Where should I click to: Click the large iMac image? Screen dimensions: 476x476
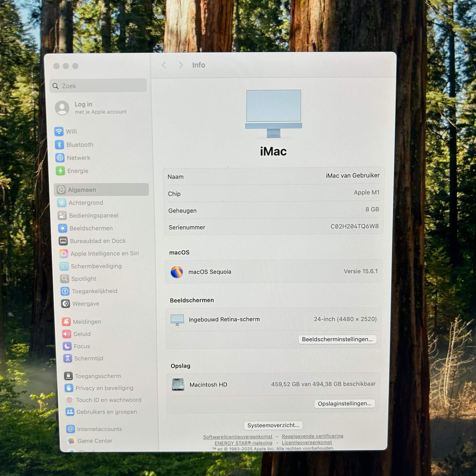pos(274,113)
